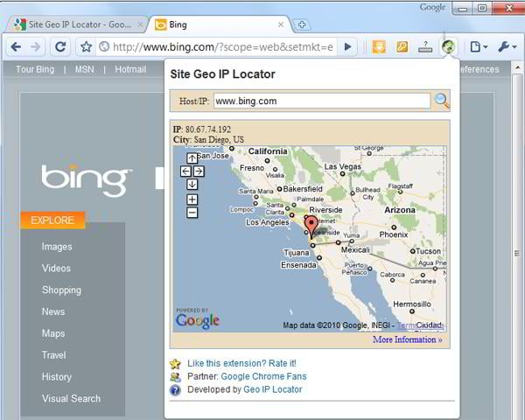Screen dimensions: 525x420
Task: Open the Chrome page menu dropdown
Action: point(478,46)
